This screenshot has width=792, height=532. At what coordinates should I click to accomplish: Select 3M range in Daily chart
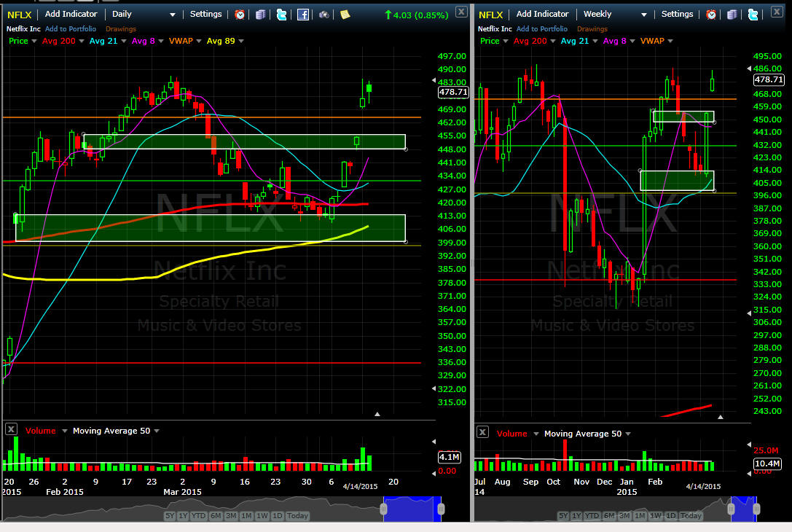(231, 516)
